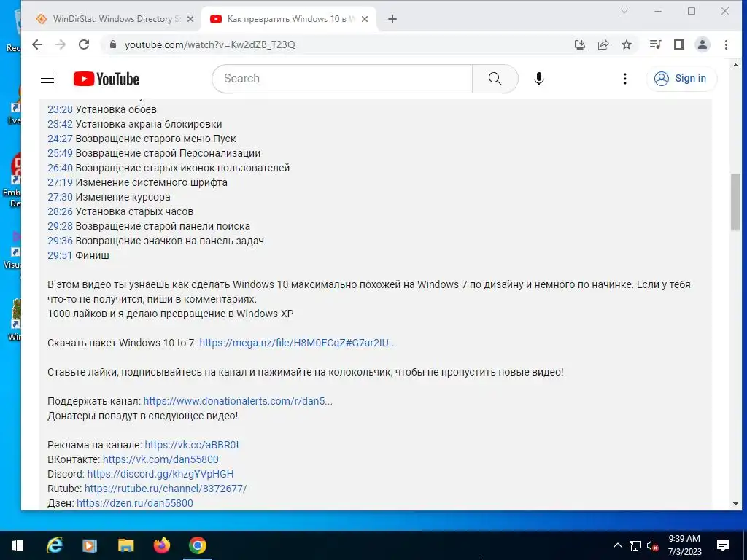The image size is (747, 560).
Task: Click the address bar URL
Action: (209, 44)
